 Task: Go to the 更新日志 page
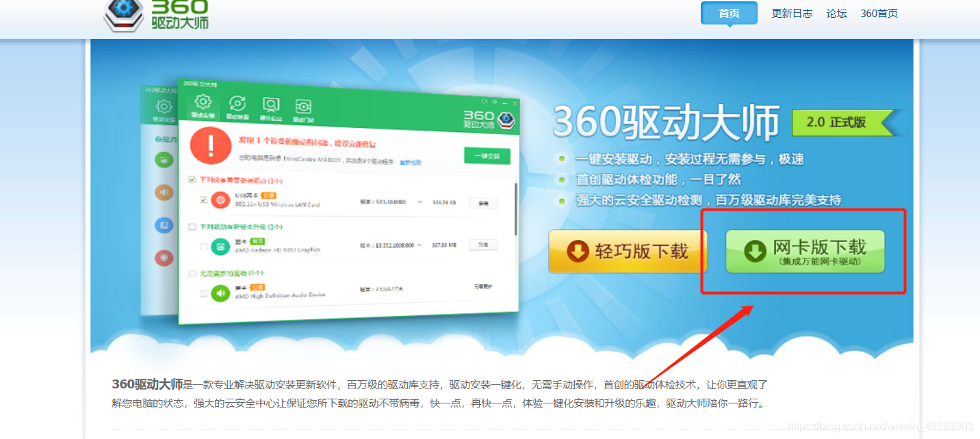click(x=792, y=13)
